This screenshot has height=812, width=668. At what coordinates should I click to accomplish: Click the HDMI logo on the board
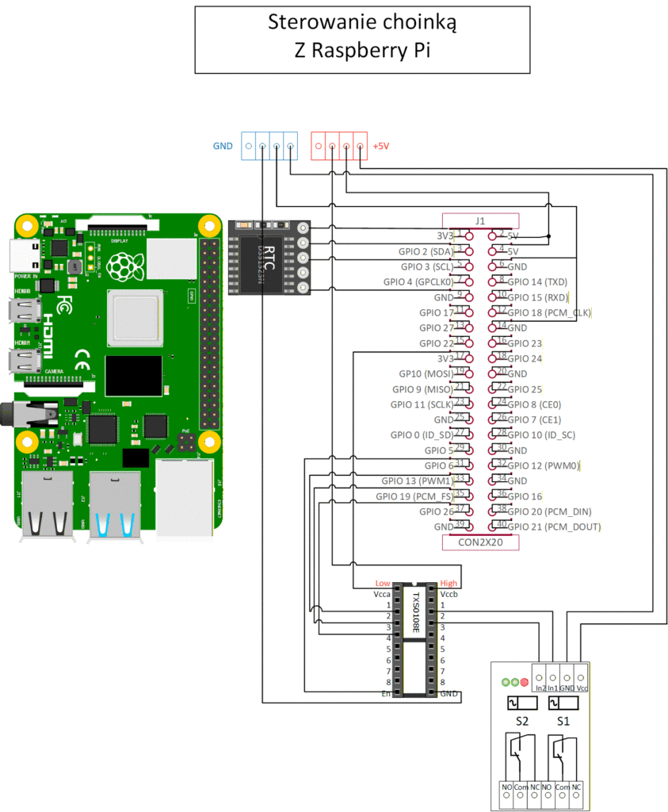click(x=48, y=336)
